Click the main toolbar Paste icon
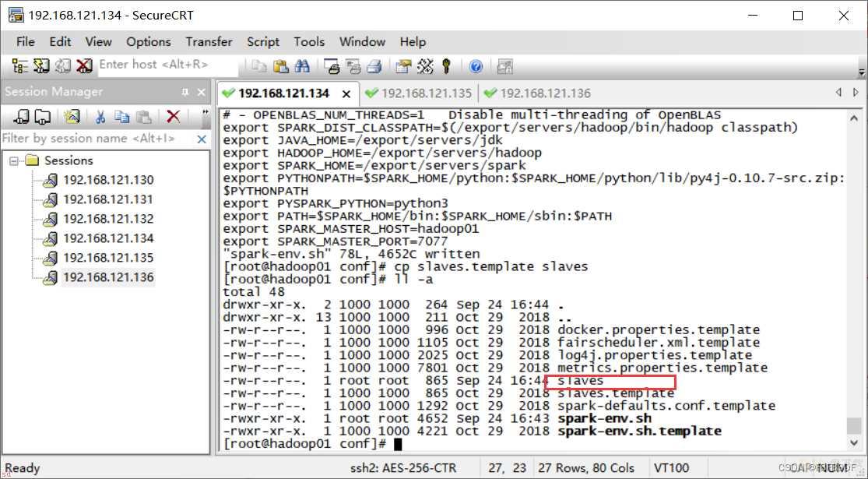Viewport: 868px width, 479px height. pyautogui.click(x=281, y=66)
